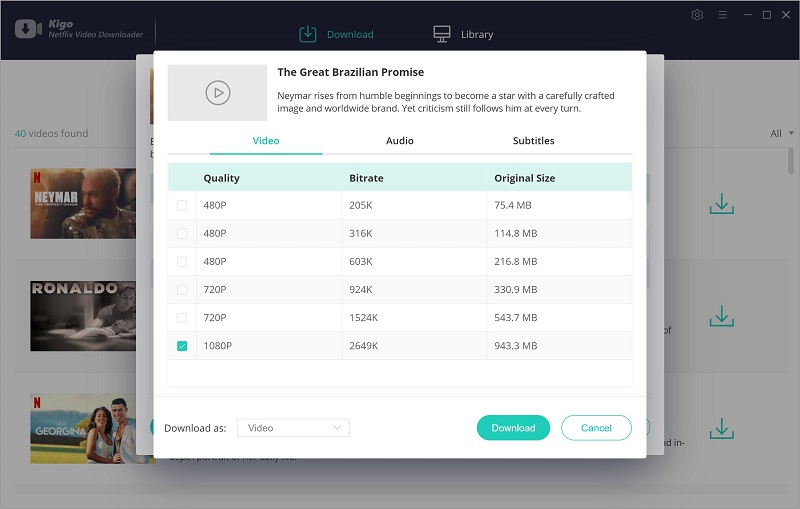The width and height of the screenshot is (800, 509).
Task: Select the I Am Georgina thumbnail
Action: 83,429
